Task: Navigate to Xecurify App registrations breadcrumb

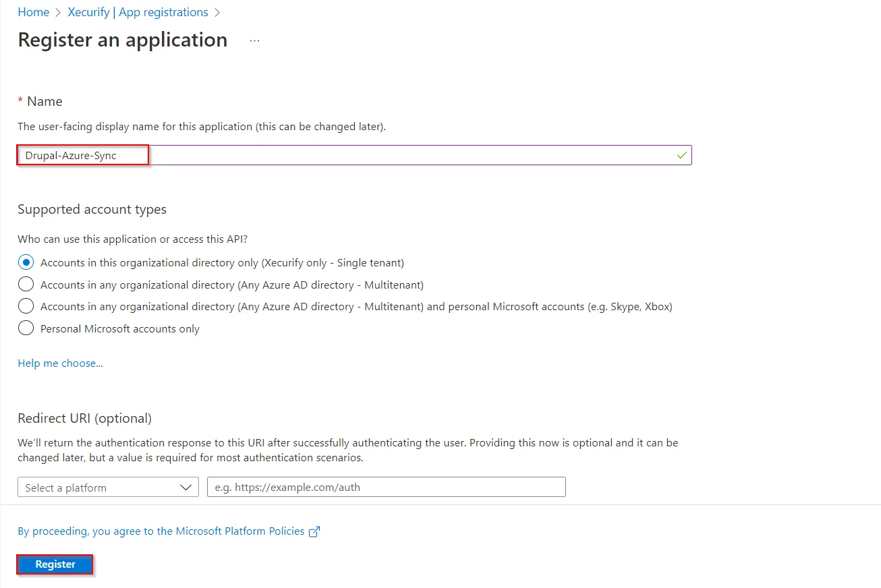Action: (x=138, y=12)
